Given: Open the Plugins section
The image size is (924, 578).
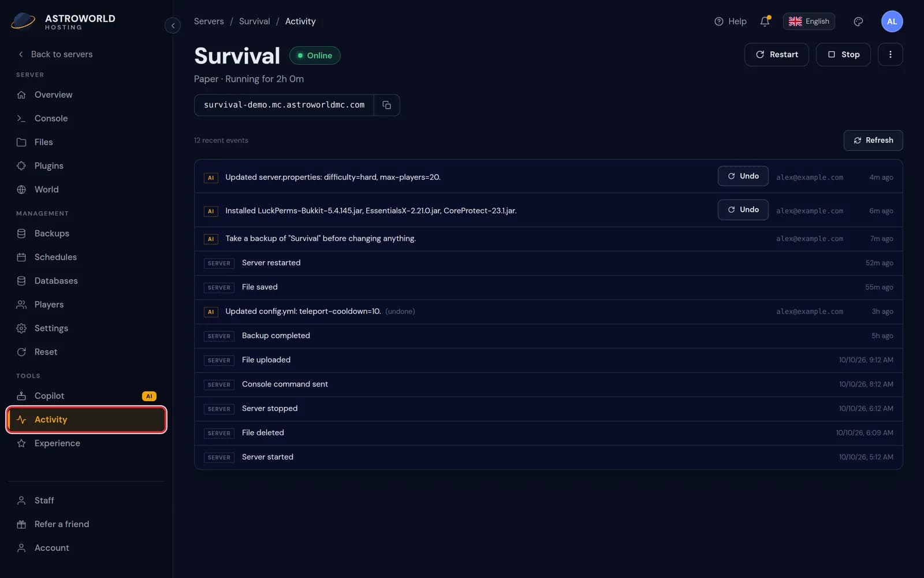Looking at the screenshot, I should click(x=87, y=166).
